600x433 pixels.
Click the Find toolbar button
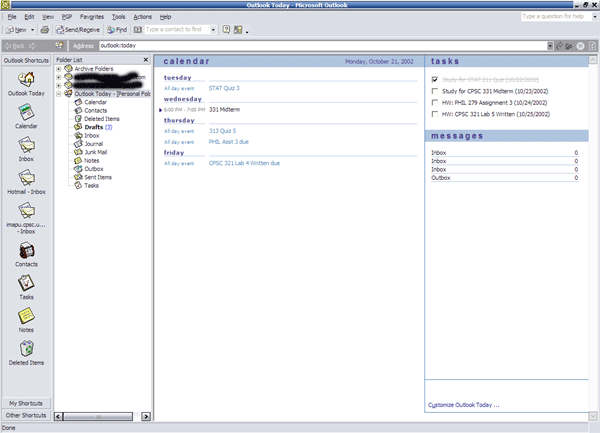click(117, 30)
